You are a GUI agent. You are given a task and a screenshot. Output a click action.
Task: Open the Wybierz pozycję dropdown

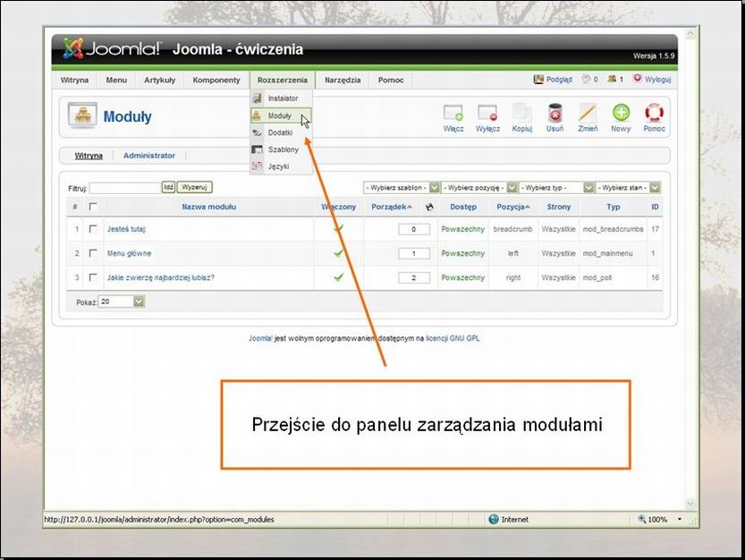point(479,188)
